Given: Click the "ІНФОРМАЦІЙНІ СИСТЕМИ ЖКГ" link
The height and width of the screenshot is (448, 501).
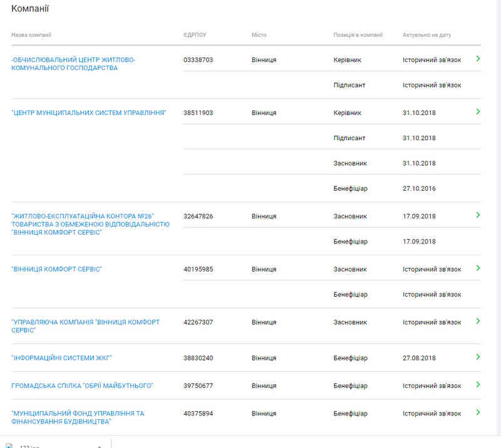Looking at the screenshot, I should coord(61,358).
